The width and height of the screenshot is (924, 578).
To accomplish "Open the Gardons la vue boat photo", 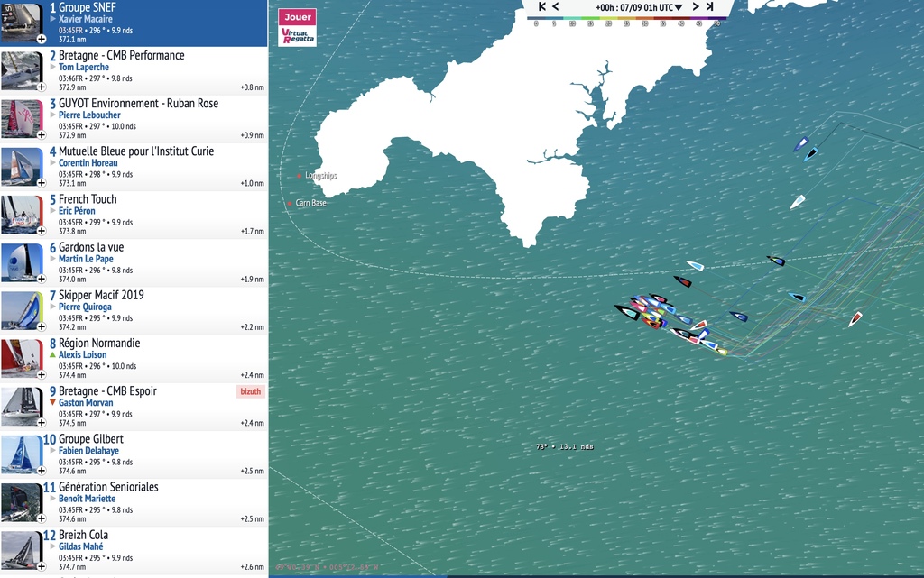I will pyautogui.click(x=22, y=262).
